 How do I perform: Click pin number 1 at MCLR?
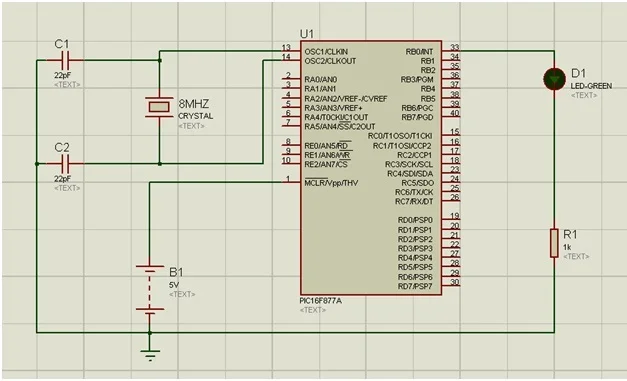pos(288,179)
